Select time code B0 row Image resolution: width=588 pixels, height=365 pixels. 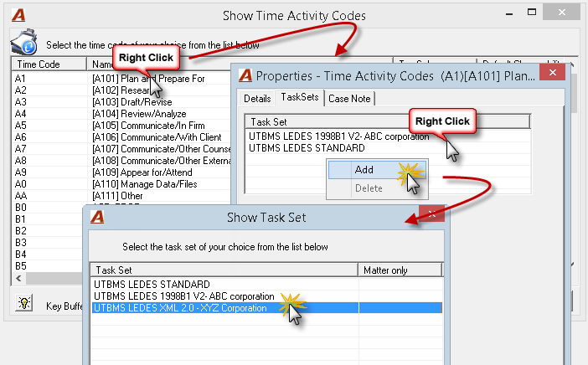point(48,208)
